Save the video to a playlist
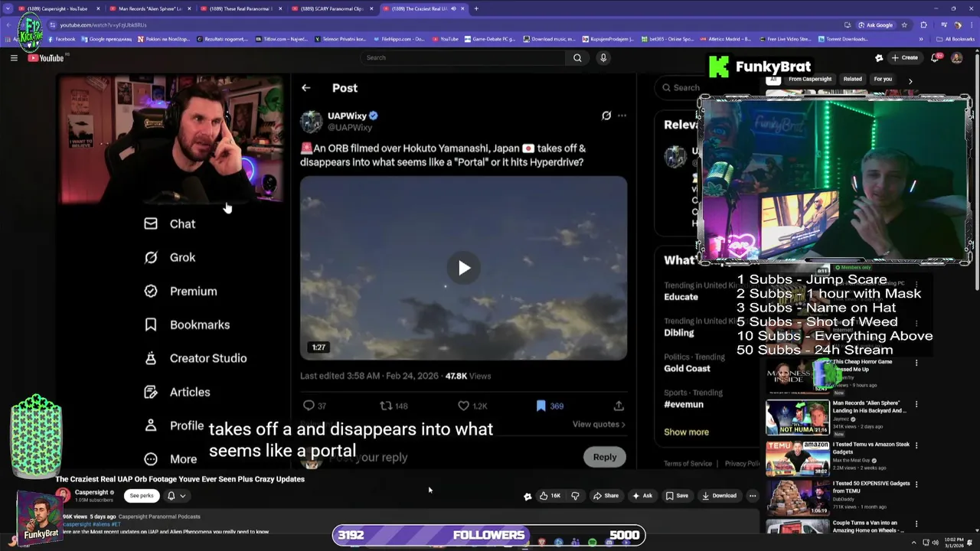The width and height of the screenshot is (980, 551). click(677, 496)
